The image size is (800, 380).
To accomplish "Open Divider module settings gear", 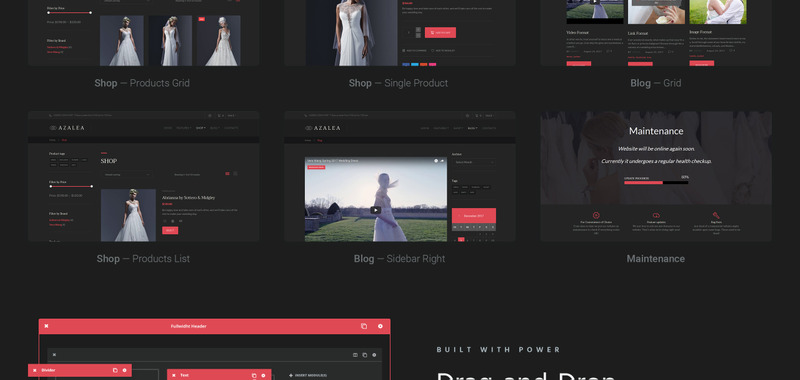I will coord(124,370).
